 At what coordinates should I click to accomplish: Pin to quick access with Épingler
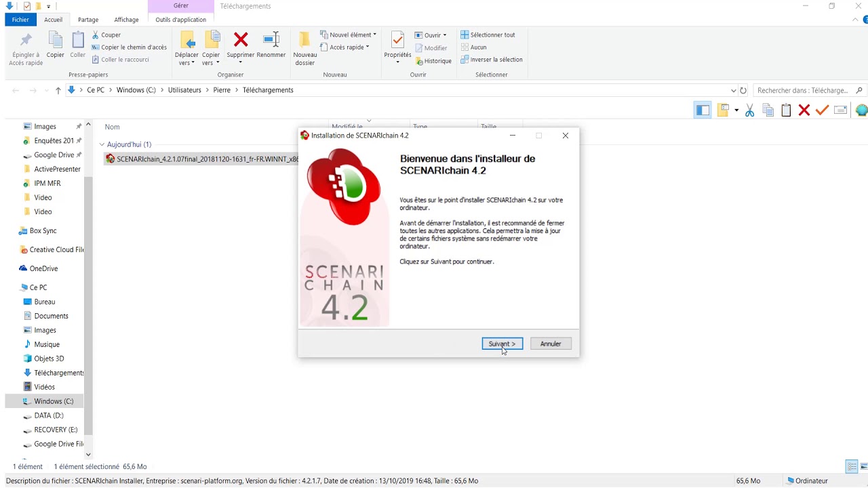pyautogui.click(x=26, y=49)
